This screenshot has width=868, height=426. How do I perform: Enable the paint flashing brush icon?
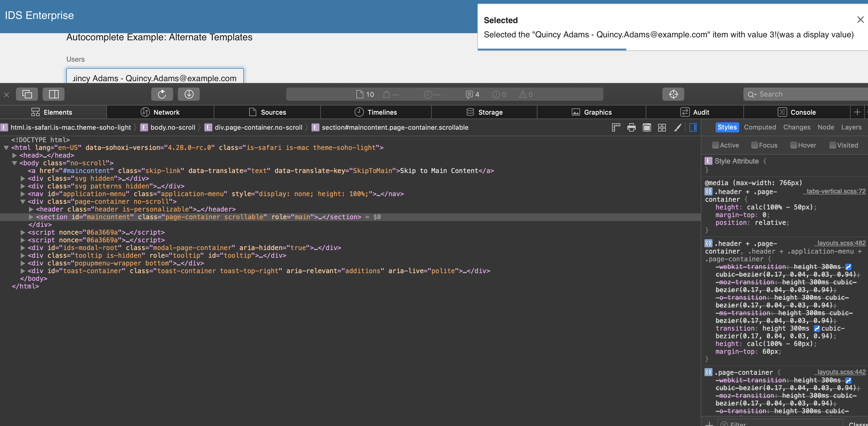tap(678, 127)
